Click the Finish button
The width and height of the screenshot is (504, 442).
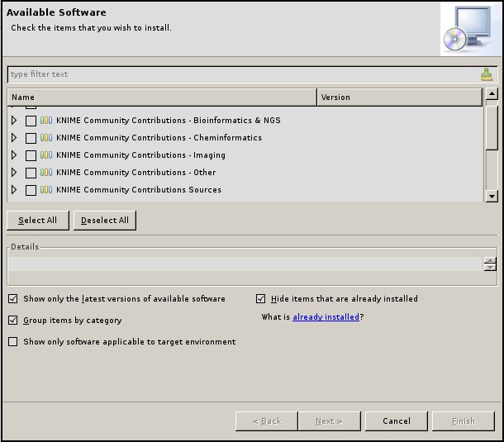point(464,421)
